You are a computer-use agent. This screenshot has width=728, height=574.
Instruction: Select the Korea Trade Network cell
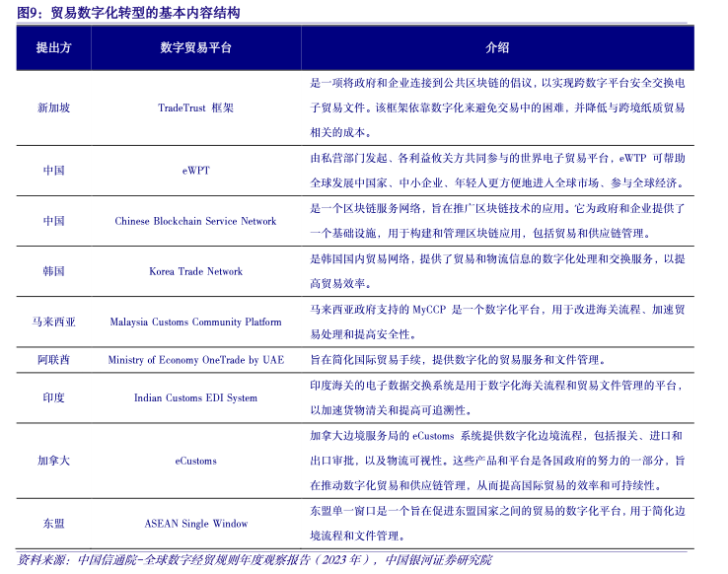[x=195, y=271]
